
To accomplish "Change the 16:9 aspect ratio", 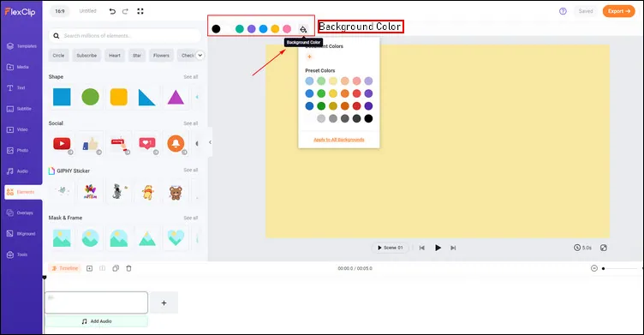I will point(60,11).
